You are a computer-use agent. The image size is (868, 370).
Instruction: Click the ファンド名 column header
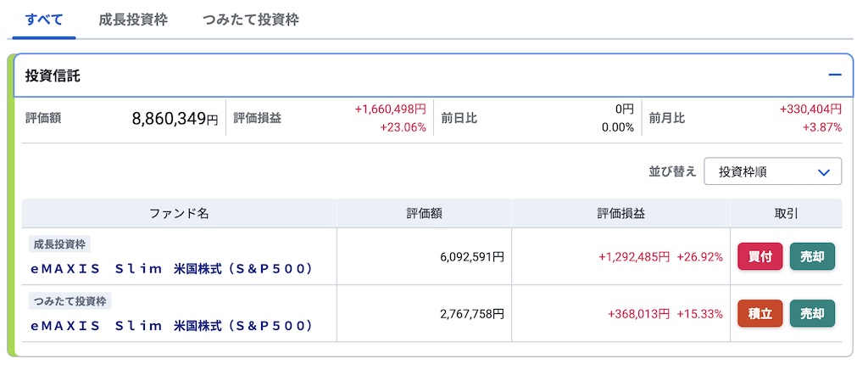(x=179, y=214)
